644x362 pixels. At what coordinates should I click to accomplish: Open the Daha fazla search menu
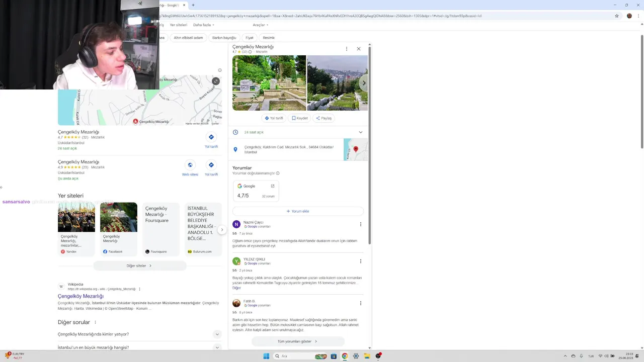pos(203,25)
